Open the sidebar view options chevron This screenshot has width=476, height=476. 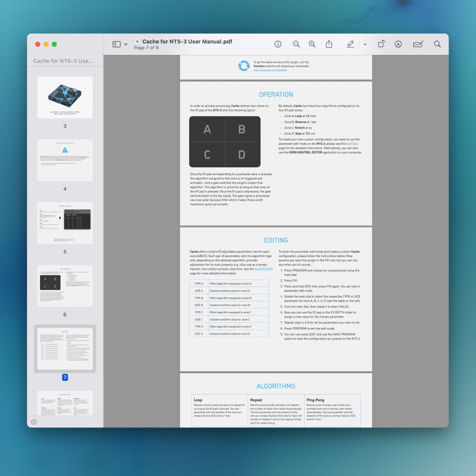point(126,44)
